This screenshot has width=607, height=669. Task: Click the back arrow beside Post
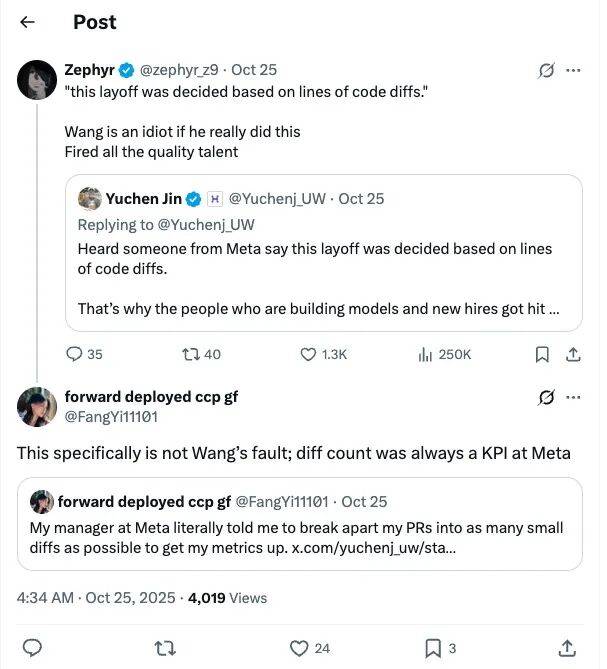click(x=28, y=21)
